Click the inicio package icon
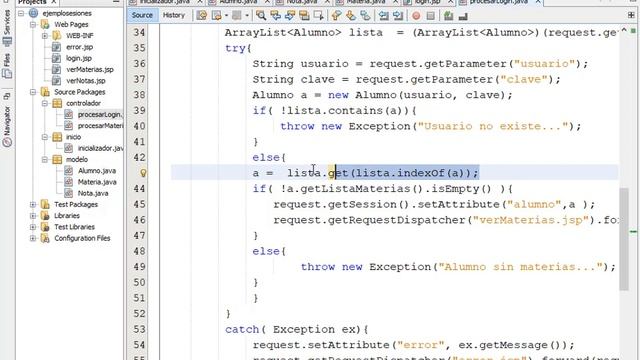 coord(57,137)
